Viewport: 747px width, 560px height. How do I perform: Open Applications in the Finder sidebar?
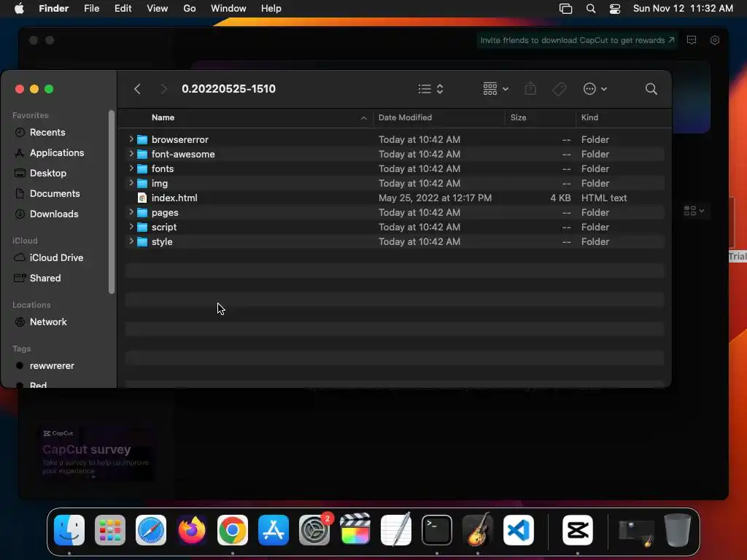click(x=57, y=153)
